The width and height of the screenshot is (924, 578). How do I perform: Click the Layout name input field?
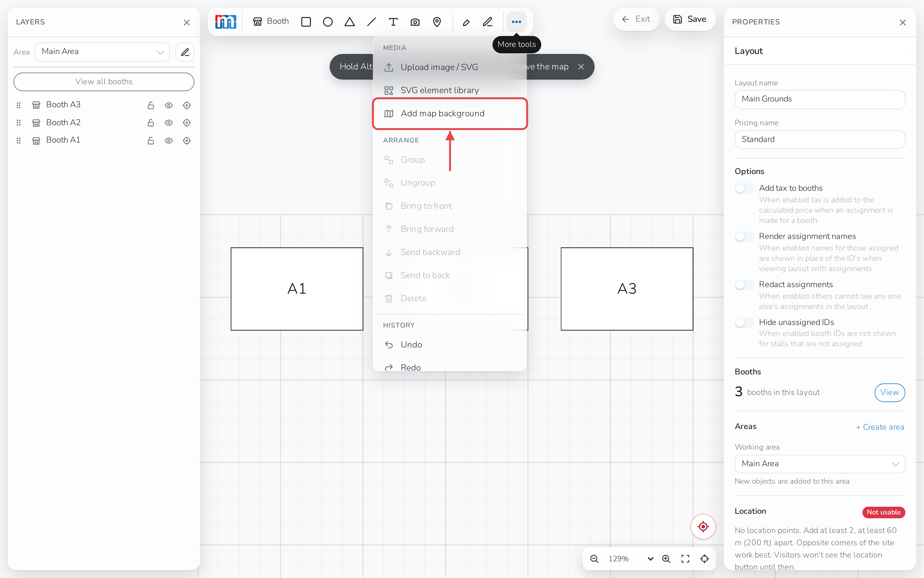coord(820,100)
